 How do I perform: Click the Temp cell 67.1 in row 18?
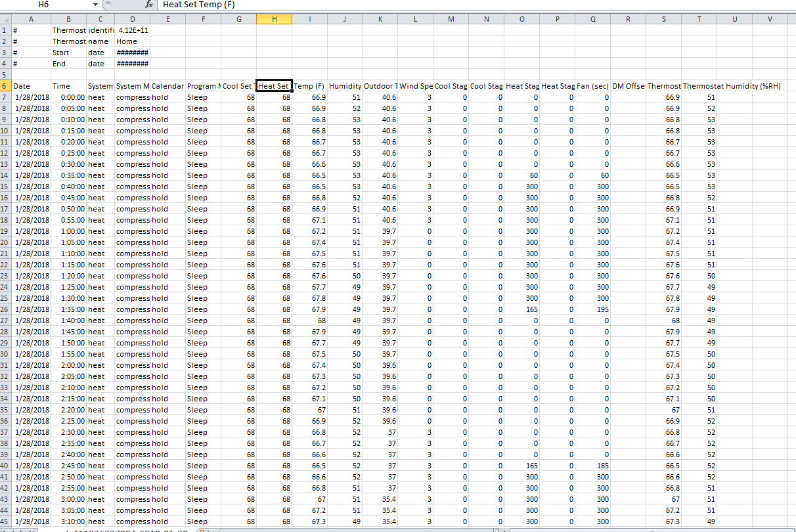click(309, 220)
